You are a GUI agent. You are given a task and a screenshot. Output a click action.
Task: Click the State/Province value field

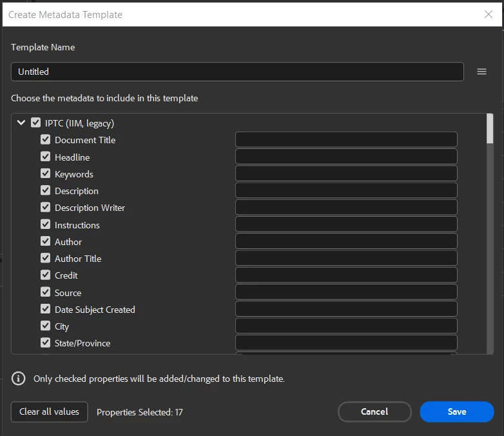point(346,342)
